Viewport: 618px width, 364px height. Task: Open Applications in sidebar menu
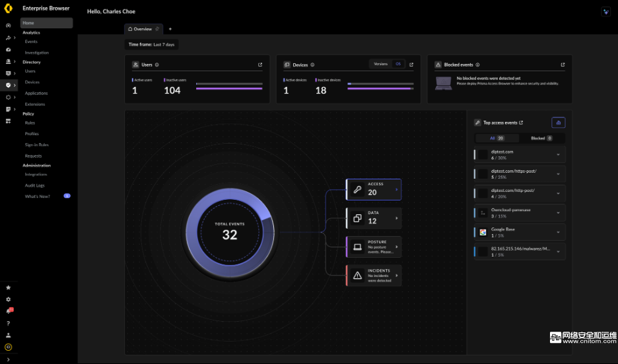click(36, 93)
